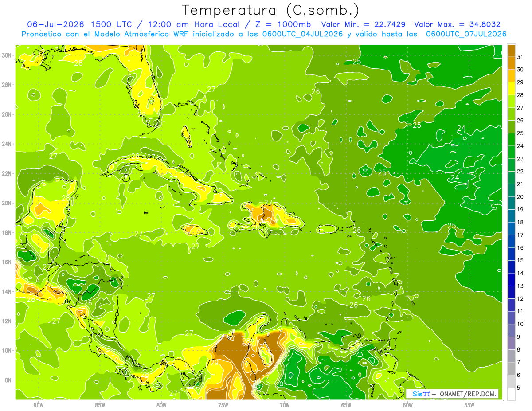Click the white swatch below label 5
532x411 pixels.
click(x=511, y=394)
